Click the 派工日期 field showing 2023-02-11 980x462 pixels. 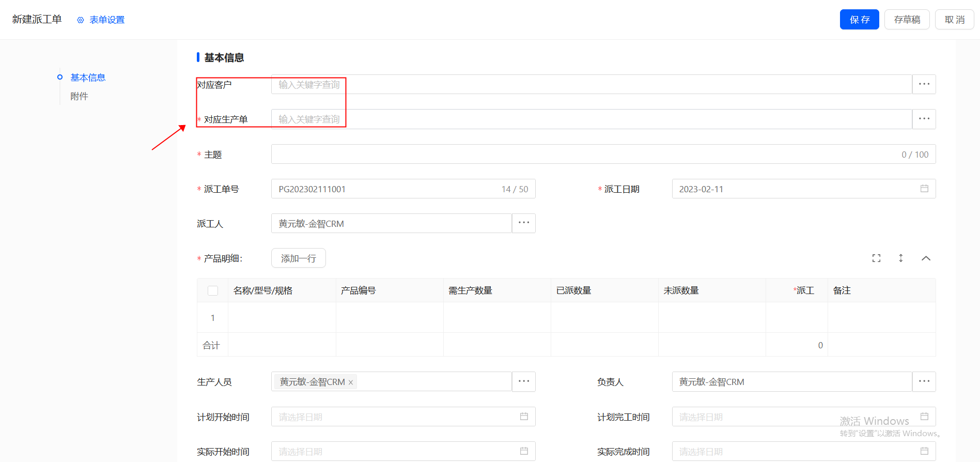pyautogui.click(x=804, y=189)
